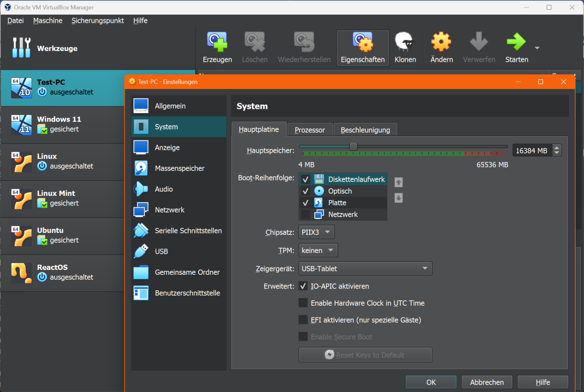
Task: Click the Klonen sheep icon
Action: pos(405,42)
